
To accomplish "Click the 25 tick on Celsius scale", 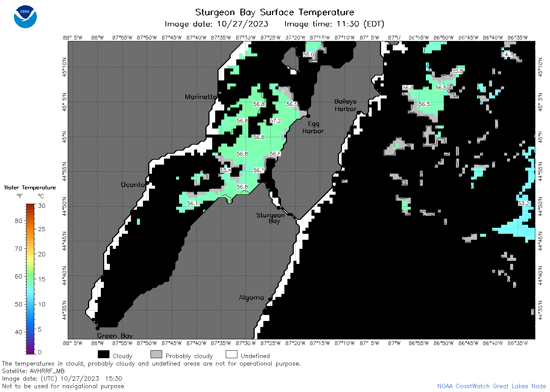I will click(x=42, y=229).
